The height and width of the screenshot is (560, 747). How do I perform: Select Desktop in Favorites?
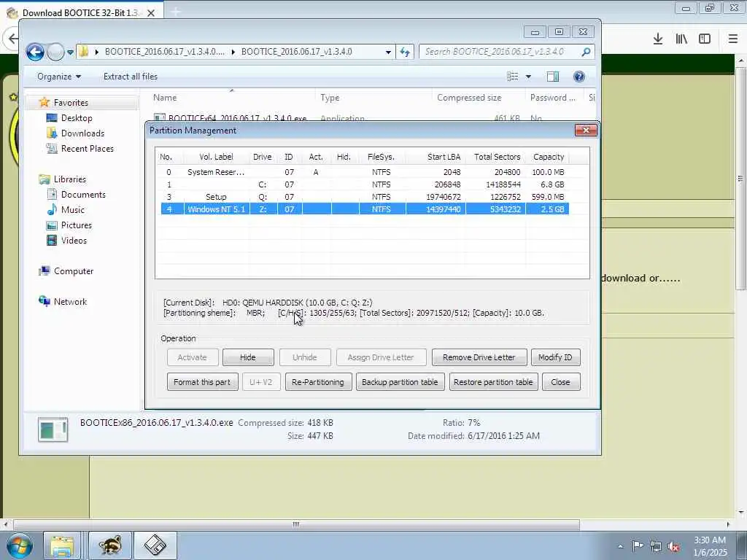click(x=76, y=117)
